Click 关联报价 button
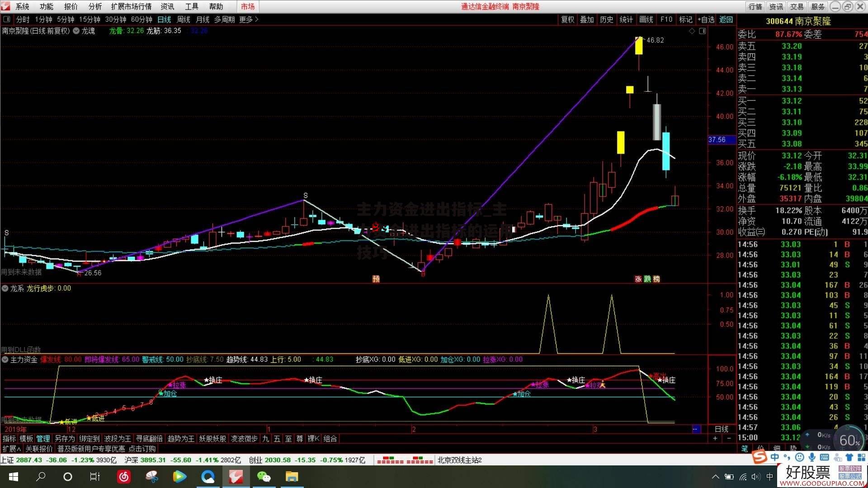Screen dimensions: 868x488 (x=39, y=449)
